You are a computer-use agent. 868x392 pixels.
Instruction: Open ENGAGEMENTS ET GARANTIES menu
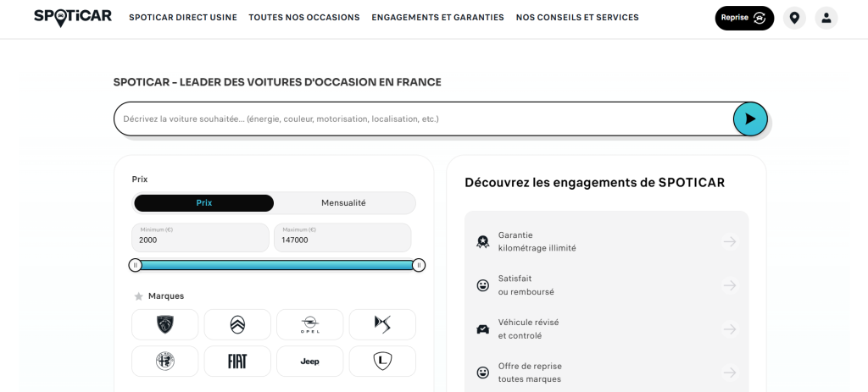click(438, 18)
